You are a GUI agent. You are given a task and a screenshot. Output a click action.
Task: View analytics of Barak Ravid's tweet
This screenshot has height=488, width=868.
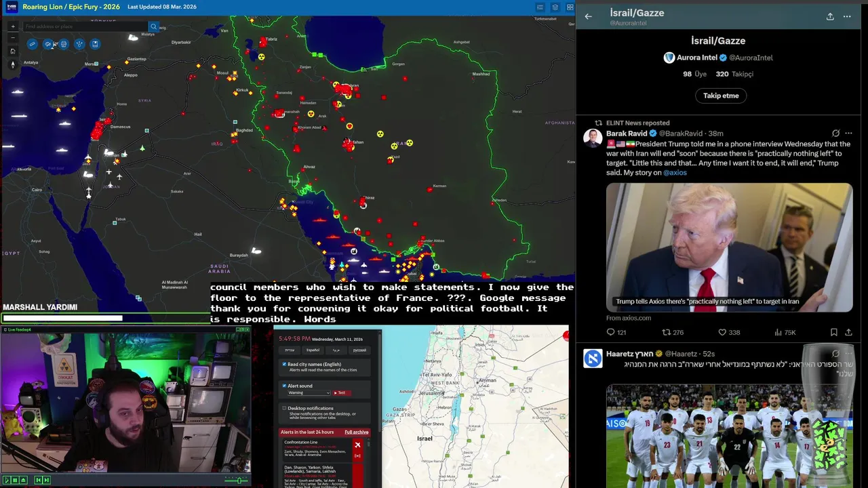point(785,332)
